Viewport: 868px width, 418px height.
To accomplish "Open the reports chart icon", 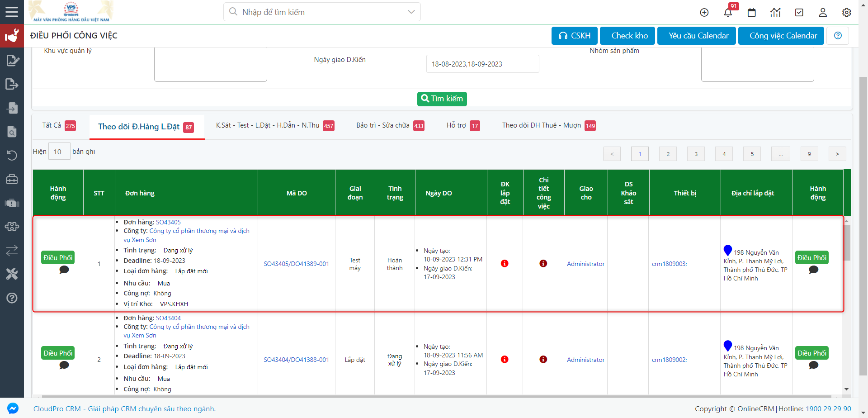I will click(775, 12).
